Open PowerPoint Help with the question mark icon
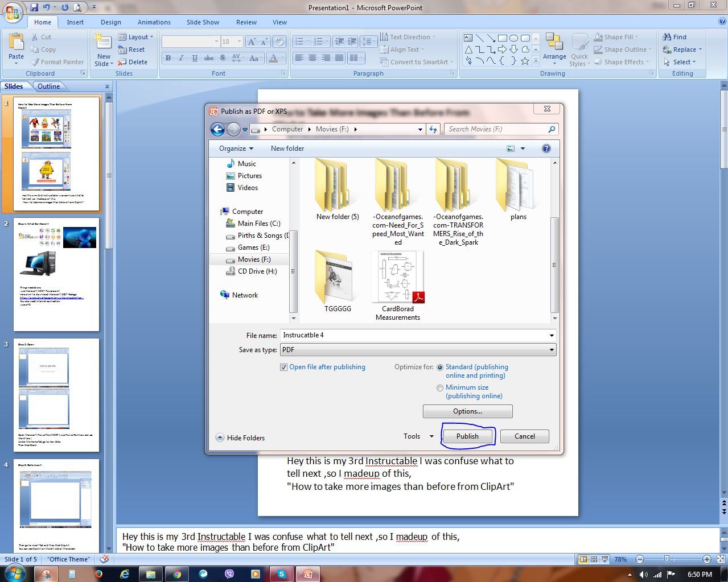Screen dimensions: 728x582 coord(721,22)
